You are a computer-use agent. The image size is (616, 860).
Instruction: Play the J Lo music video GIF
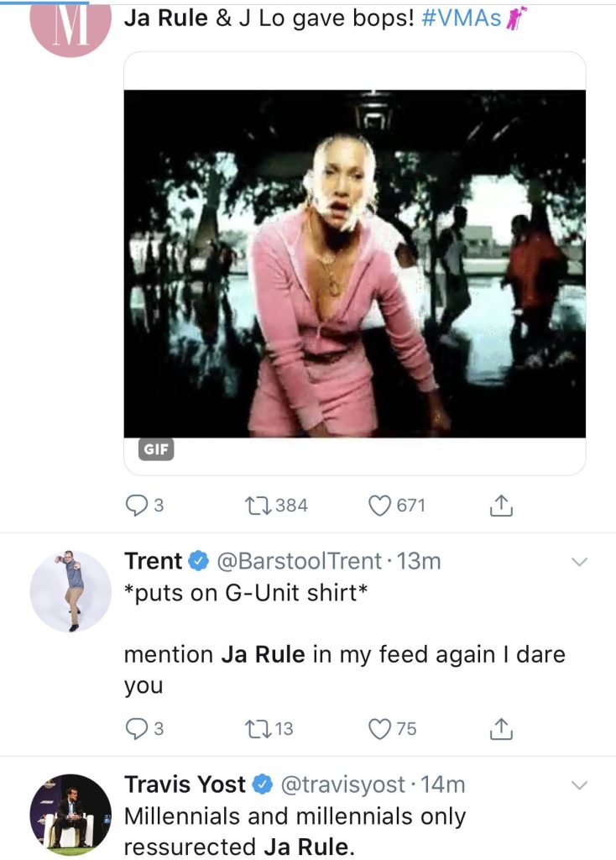355,264
